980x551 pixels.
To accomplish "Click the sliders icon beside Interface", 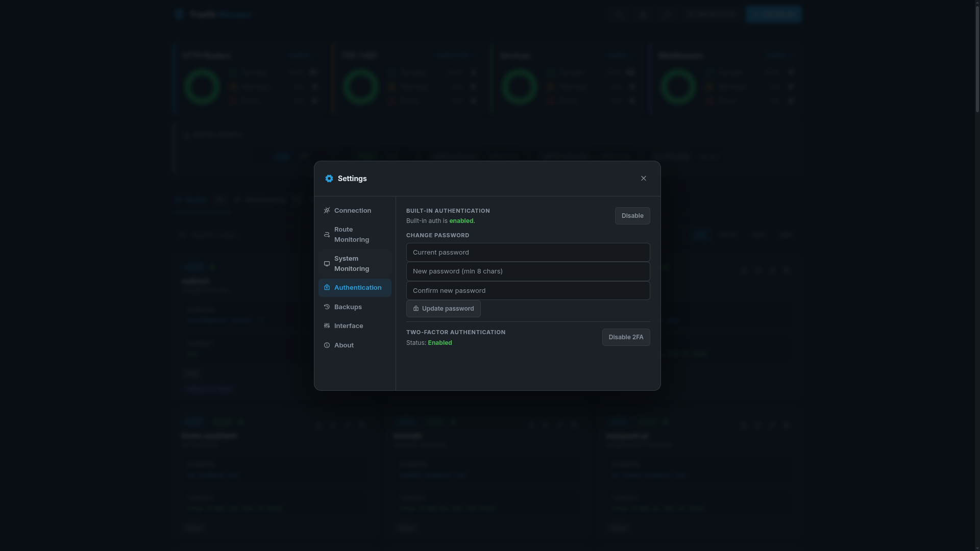I will coord(327,325).
